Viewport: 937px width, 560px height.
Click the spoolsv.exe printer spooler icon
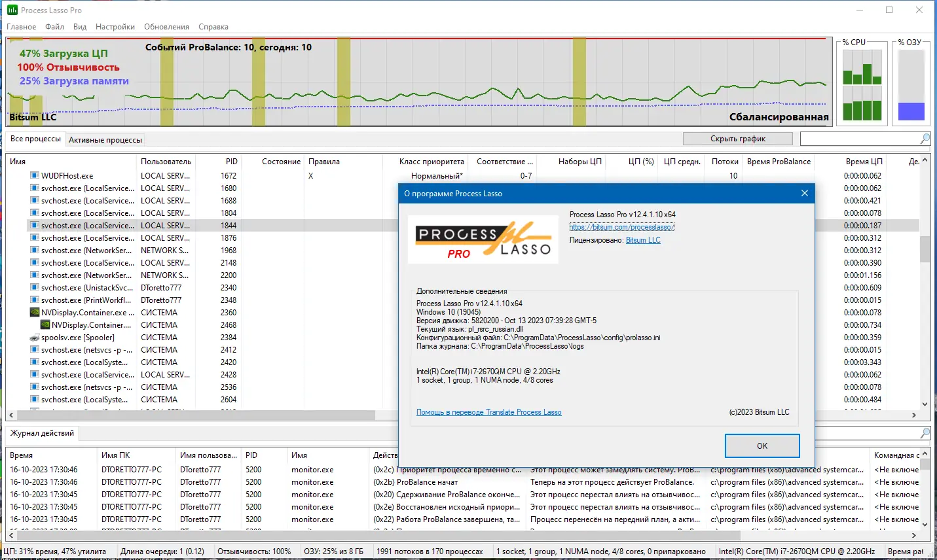[x=35, y=338]
